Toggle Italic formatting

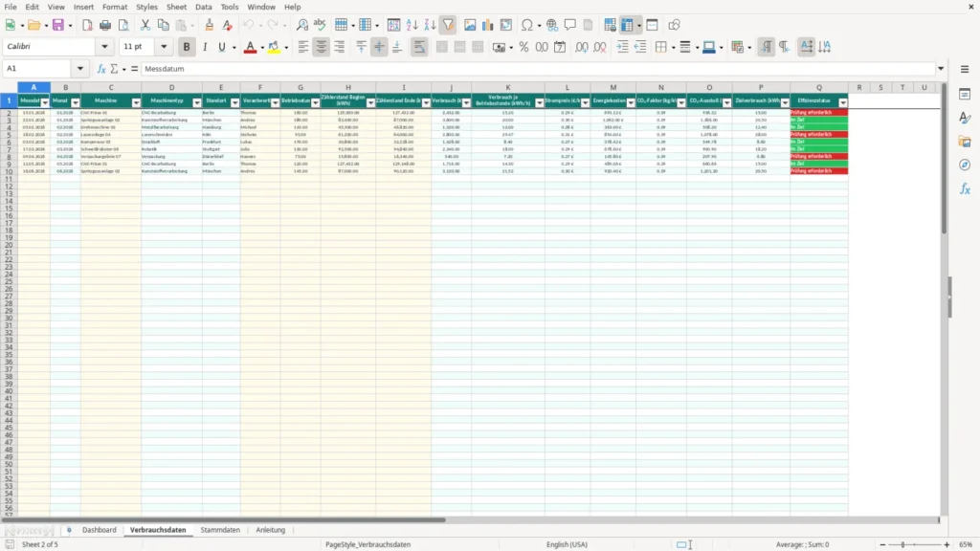(x=205, y=47)
